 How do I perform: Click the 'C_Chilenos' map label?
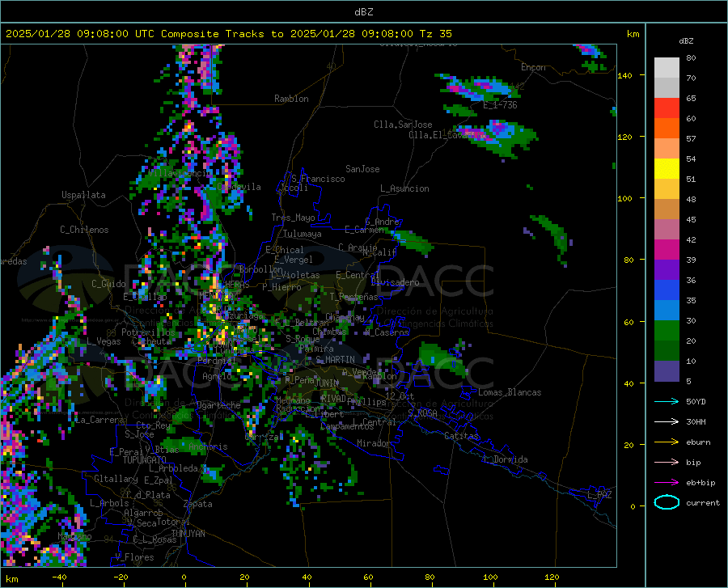click(84, 230)
